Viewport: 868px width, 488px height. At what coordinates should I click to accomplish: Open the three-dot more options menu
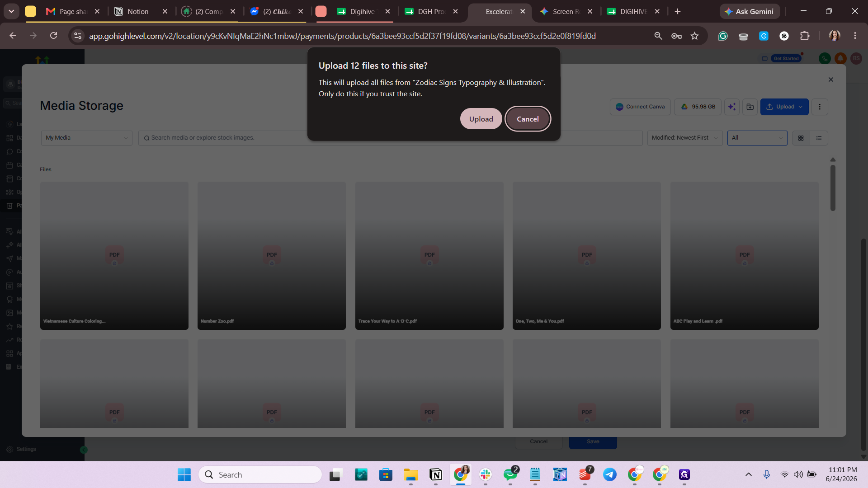point(820,107)
